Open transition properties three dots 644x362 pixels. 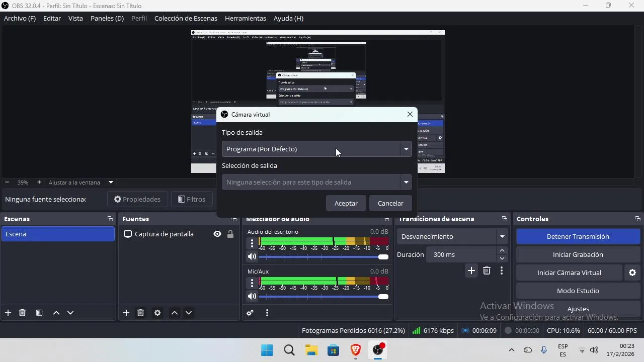501,270
